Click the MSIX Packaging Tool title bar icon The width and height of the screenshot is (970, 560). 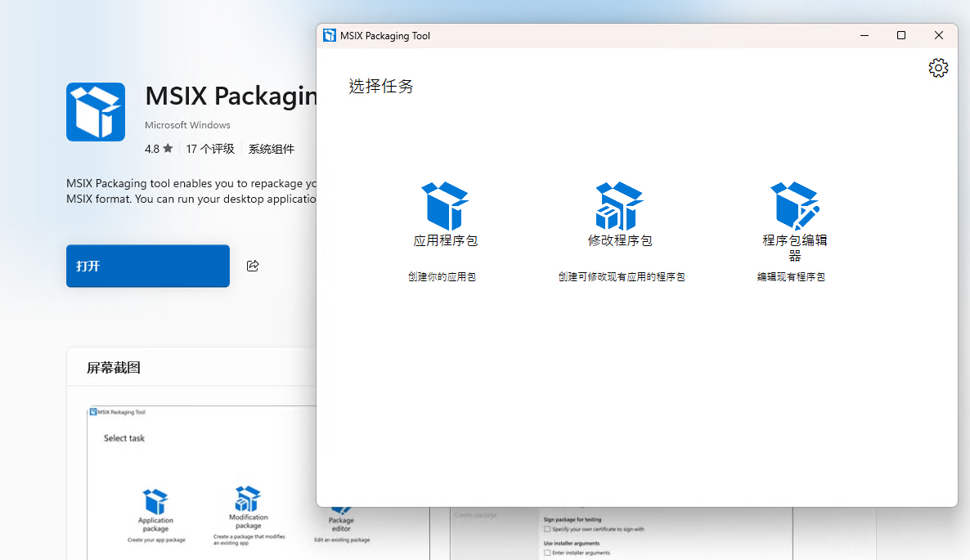tap(330, 36)
